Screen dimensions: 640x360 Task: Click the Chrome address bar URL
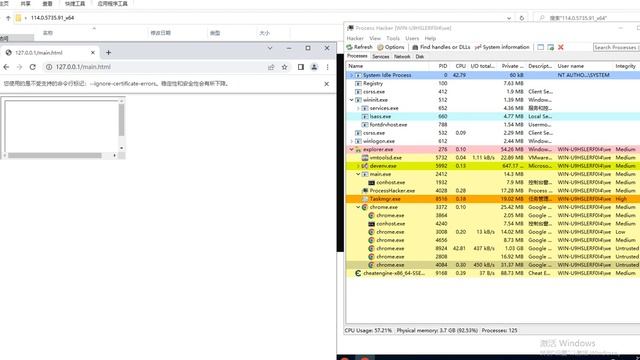pyautogui.click(x=83, y=67)
